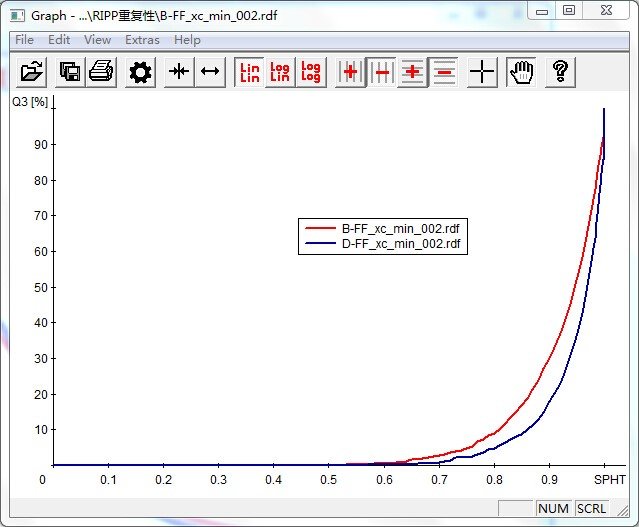639x527 pixels.
Task: Toggle the red vertical minus gridline button
Action: point(381,72)
